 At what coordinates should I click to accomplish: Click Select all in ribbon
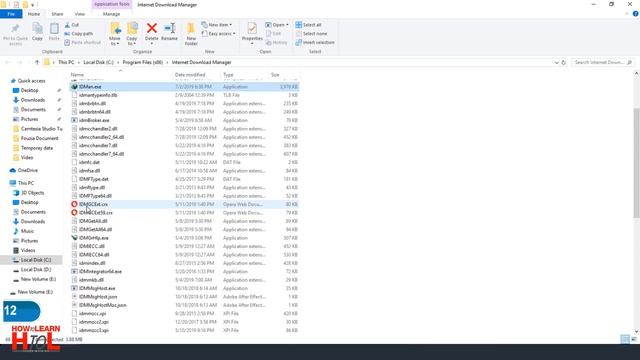pyautogui.click(x=308, y=25)
